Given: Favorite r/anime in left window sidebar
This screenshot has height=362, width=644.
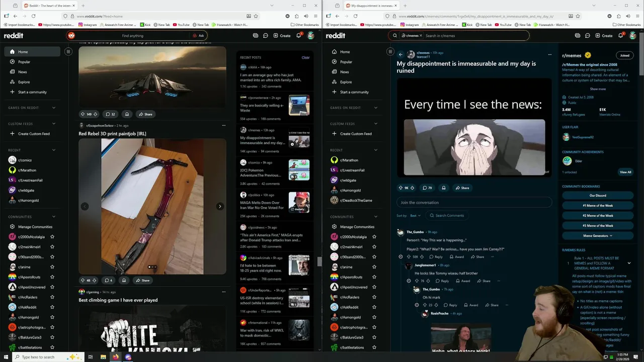Looking at the screenshot, I should 52,267.
